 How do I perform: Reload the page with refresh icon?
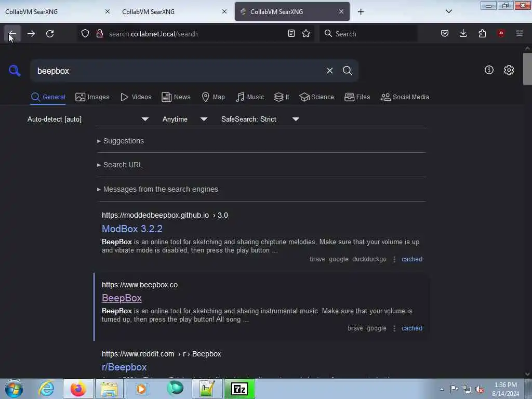coord(50,34)
